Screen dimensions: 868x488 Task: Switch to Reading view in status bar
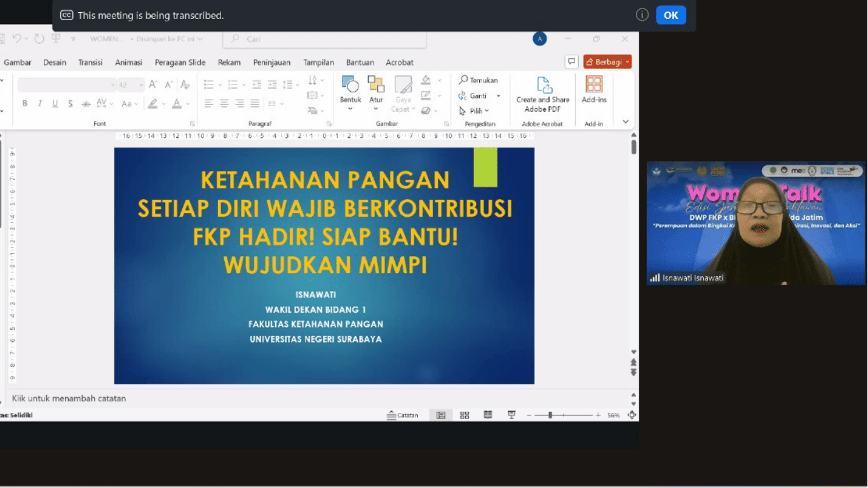tap(488, 415)
